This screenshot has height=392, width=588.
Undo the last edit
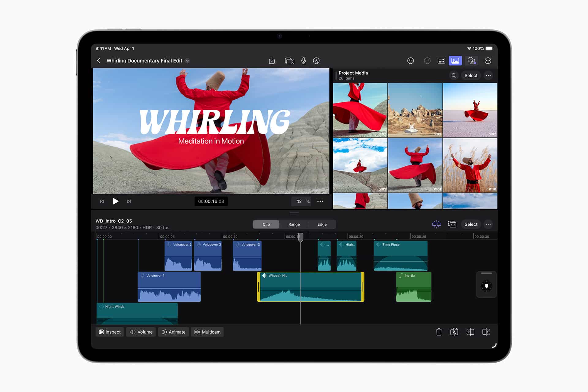pos(410,61)
